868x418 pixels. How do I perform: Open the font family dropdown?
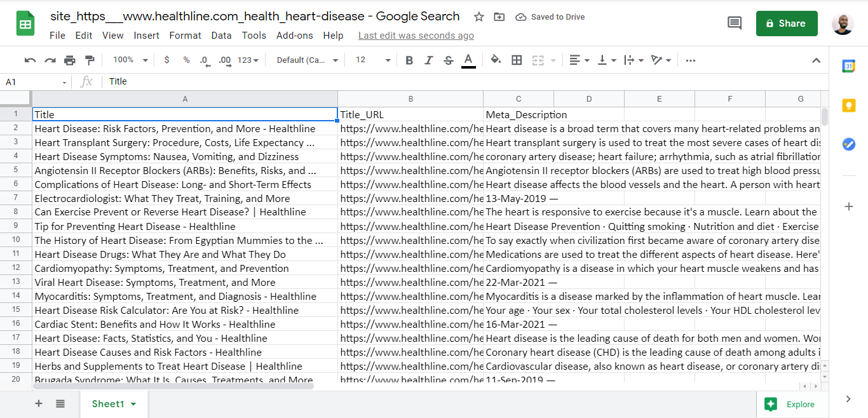[x=308, y=60]
